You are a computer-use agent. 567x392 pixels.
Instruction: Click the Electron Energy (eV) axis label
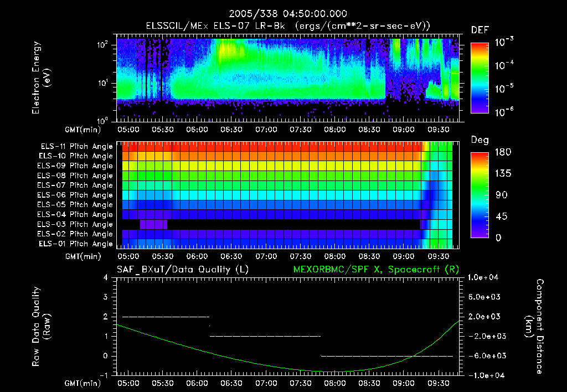41,78
